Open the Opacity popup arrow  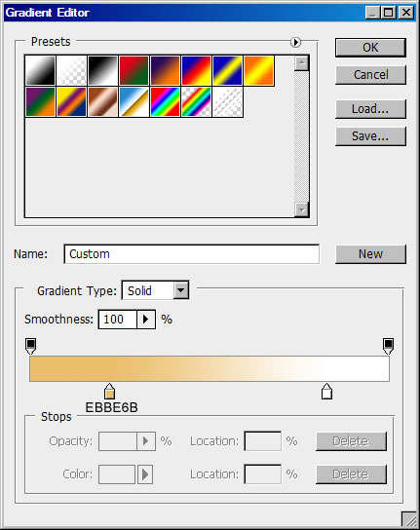point(146,441)
